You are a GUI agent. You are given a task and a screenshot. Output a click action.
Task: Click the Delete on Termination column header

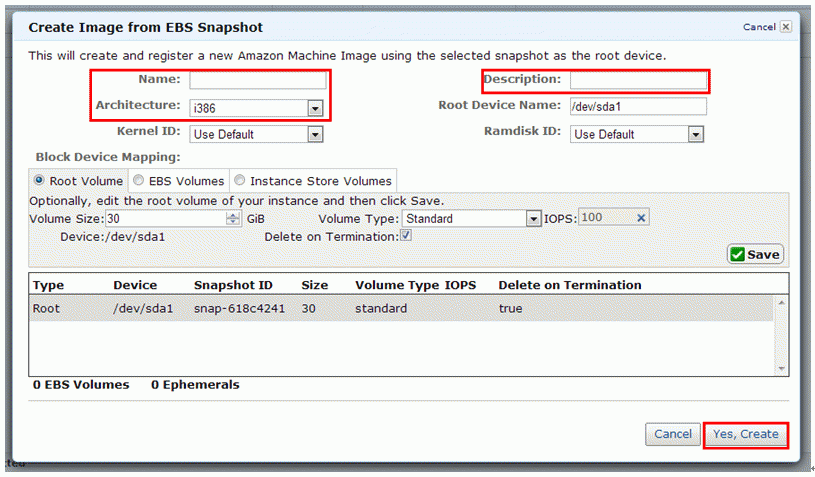point(570,285)
